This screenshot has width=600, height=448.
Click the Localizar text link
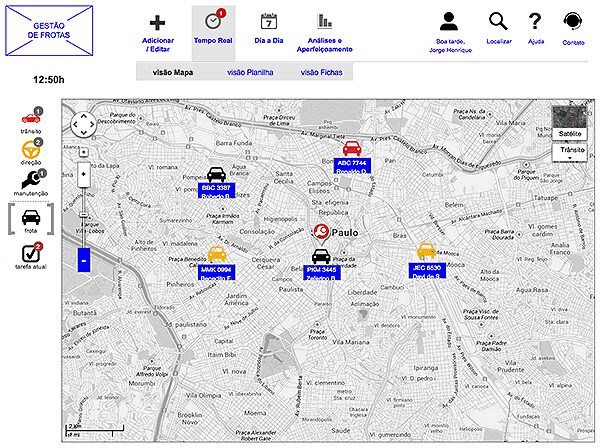click(499, 41)
